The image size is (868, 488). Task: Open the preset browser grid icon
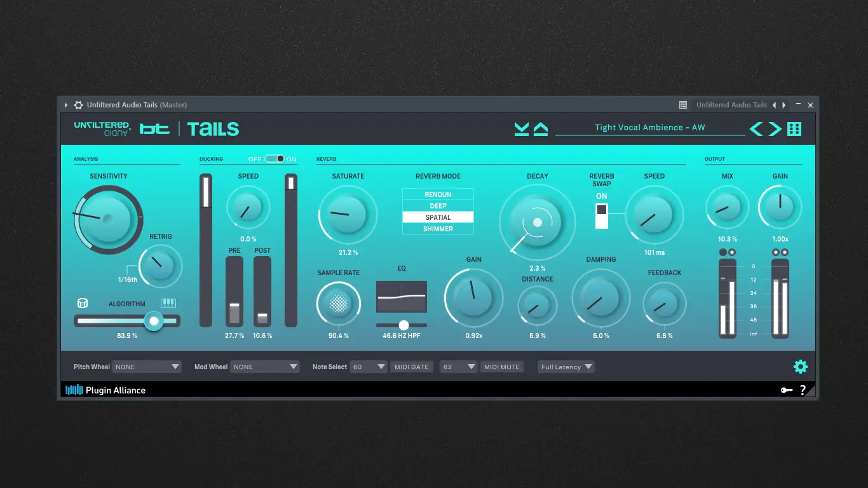(x=794, y=129)
